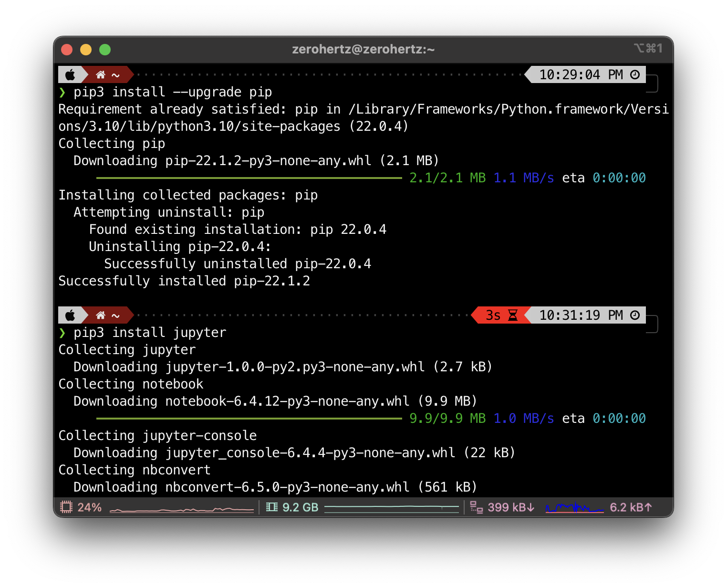The width and height of the screenshot is (727, 588).
Task: Click the CPU chip icon in status bar
Action: pos(66,507)
